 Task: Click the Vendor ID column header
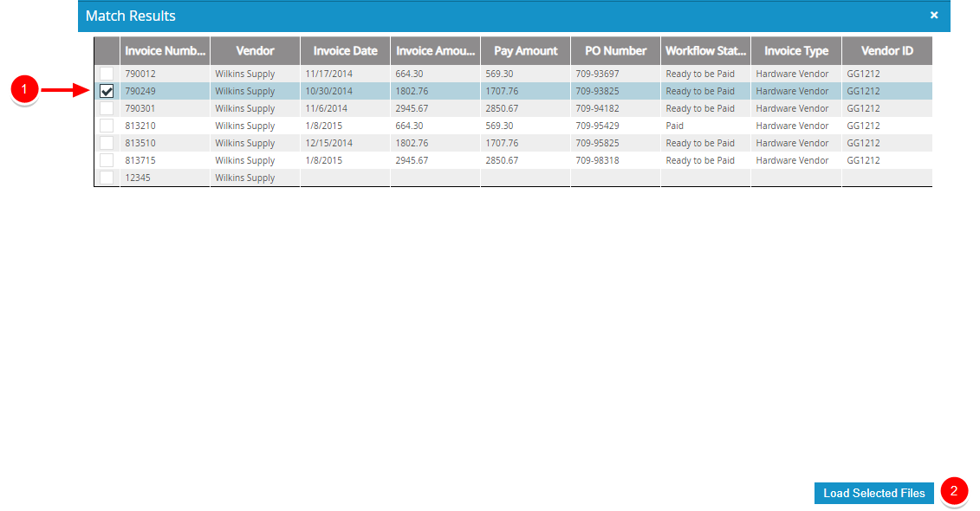[886, 51]
